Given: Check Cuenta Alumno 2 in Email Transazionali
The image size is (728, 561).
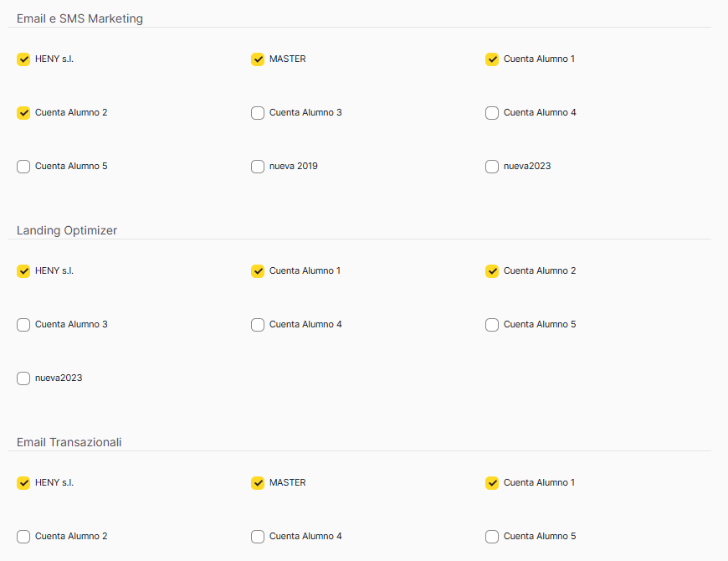Looking at the screenshot, I should pyautogui.click(x=23, y=537).
